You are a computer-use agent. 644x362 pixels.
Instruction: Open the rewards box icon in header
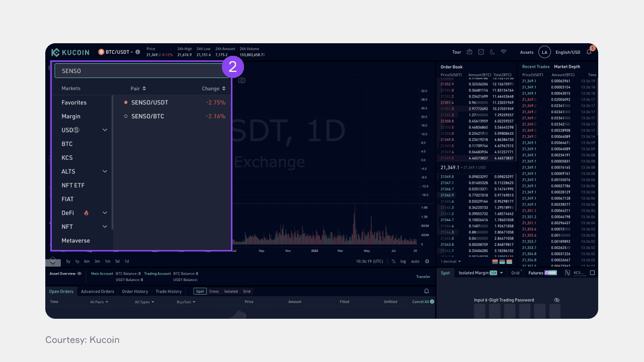pos(469,52)
